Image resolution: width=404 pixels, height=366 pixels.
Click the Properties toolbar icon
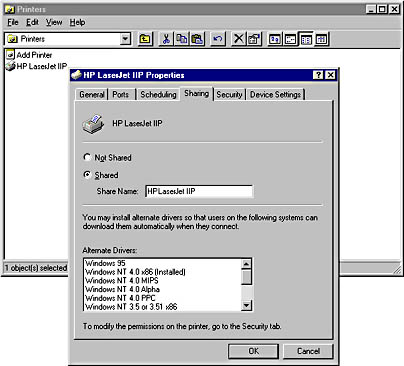tap(254, 39)
